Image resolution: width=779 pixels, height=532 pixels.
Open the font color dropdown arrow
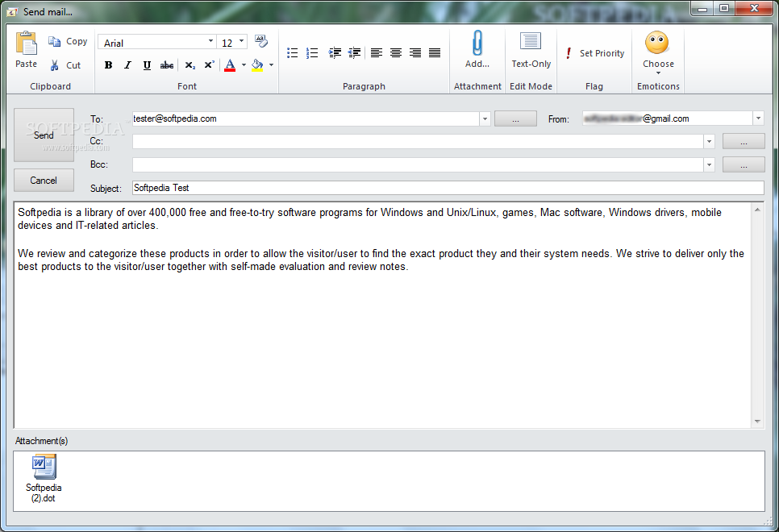tap(244, 65)
